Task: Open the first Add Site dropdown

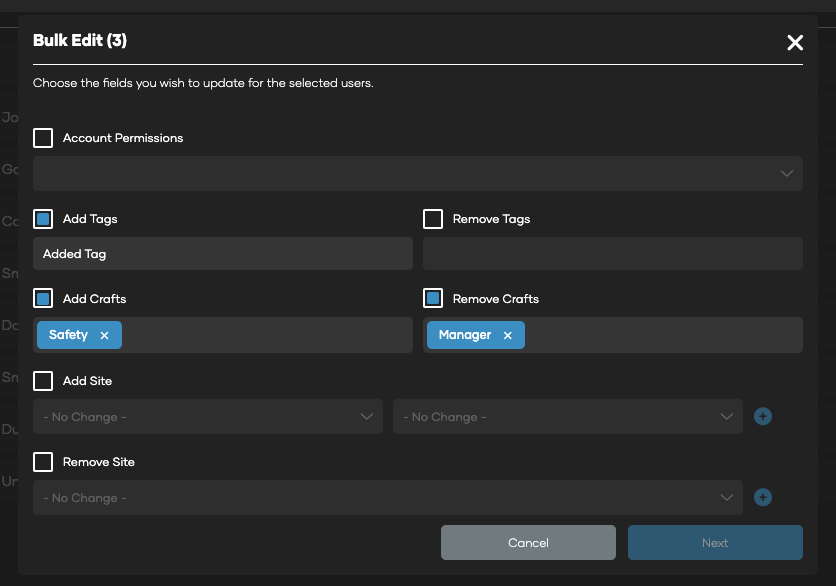Action: click(x=208, y=416)
